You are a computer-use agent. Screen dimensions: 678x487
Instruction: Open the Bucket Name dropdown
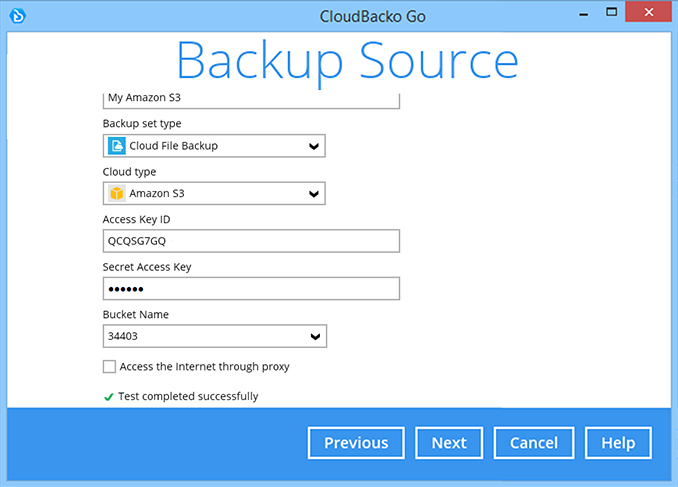[215, 336]
